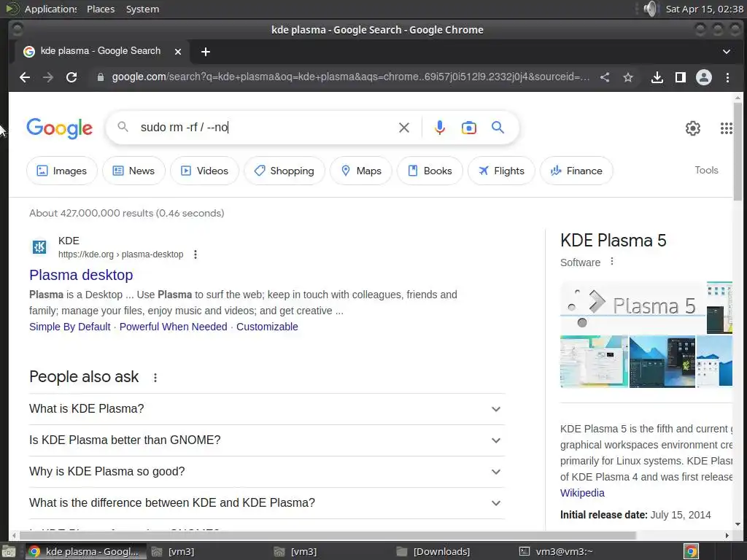Toggle the Chrome side panel
The image size is (747, 560).
[x=681, y=77]
